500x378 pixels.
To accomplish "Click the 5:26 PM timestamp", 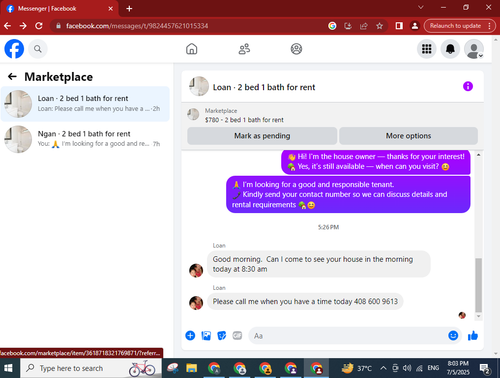I will pos(328,227).
